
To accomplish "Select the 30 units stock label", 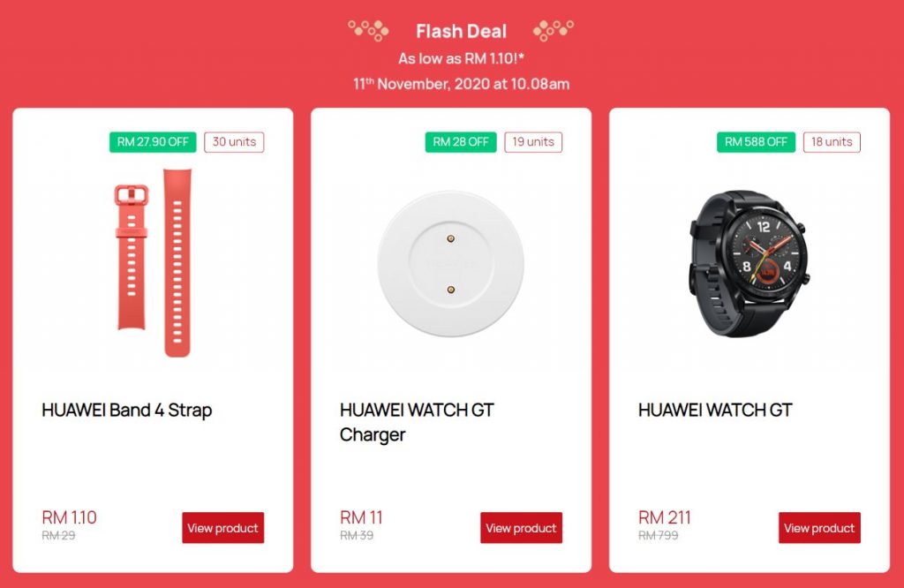I will coord(234,142).
